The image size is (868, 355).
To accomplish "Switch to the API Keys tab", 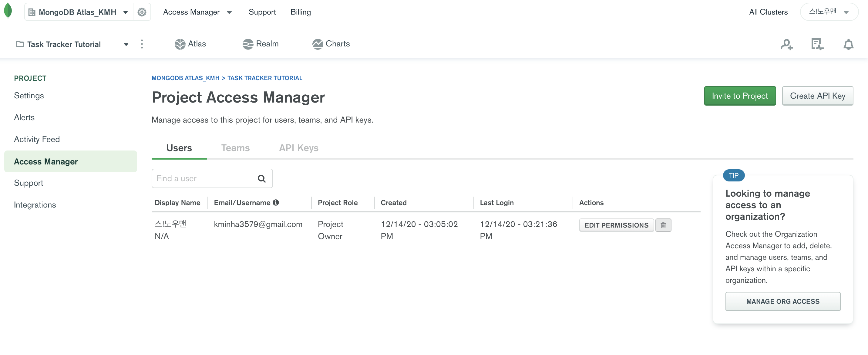I will click(x=298, y=148).
